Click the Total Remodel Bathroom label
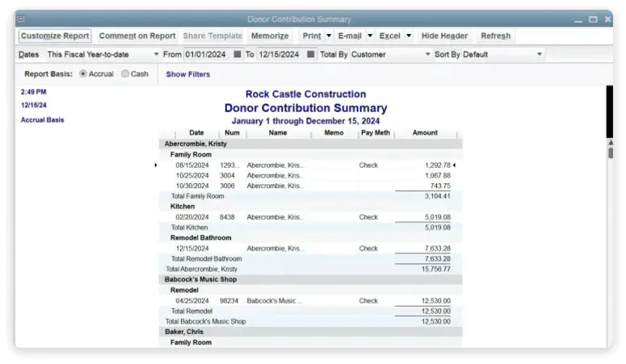 (x=207, y=258)
